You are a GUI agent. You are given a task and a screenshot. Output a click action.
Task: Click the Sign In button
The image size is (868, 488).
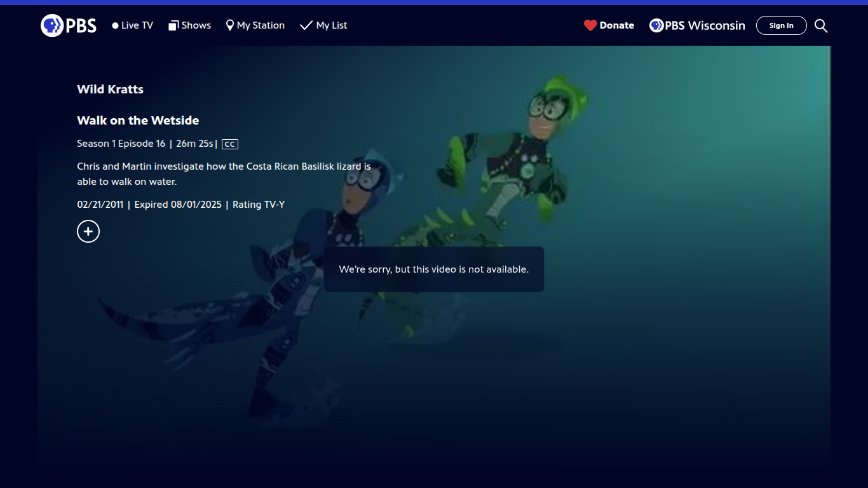782,25
